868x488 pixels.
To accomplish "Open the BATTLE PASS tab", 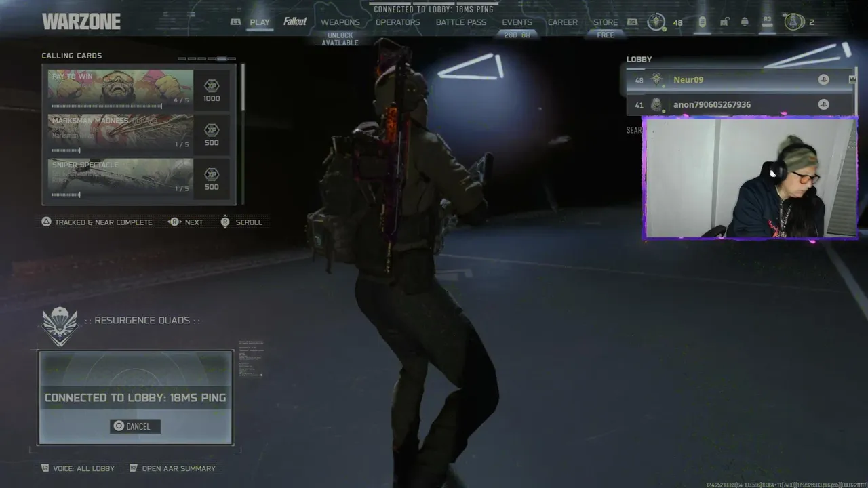I will 461,22.
